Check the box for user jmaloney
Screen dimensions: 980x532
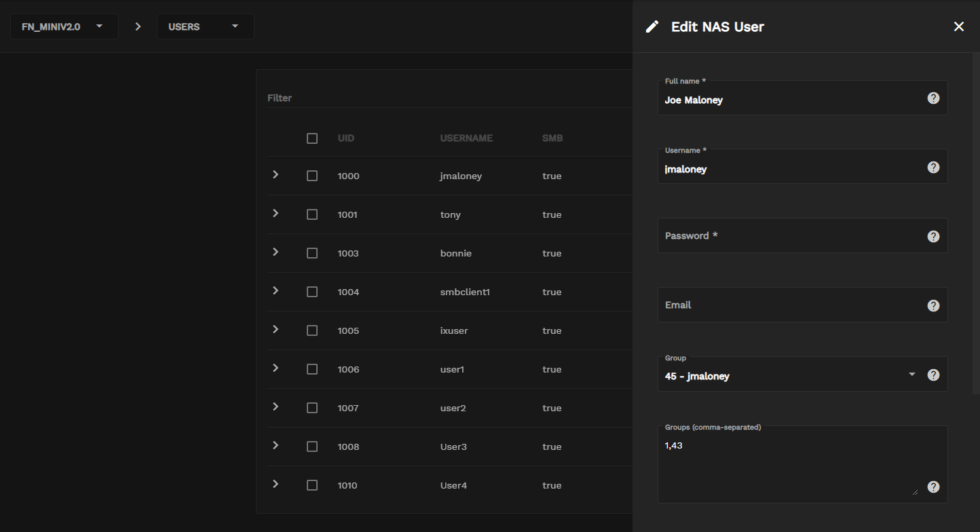point(312,176)
